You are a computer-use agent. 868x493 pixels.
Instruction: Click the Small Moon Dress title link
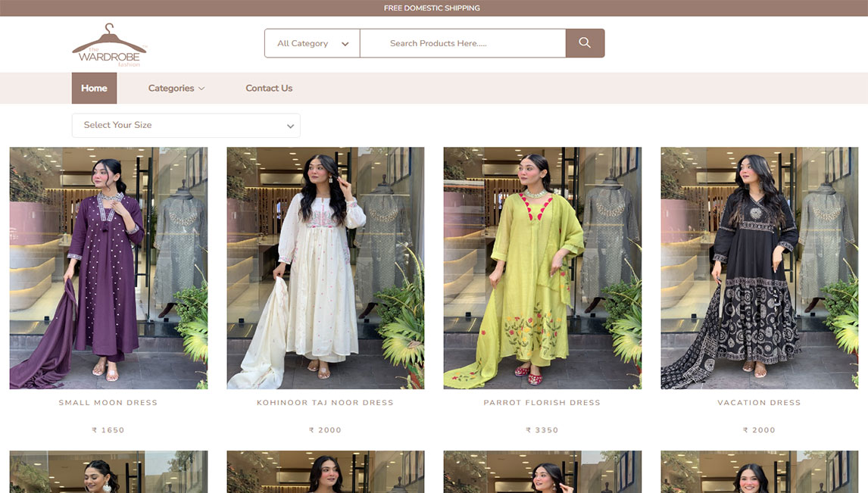108,403
